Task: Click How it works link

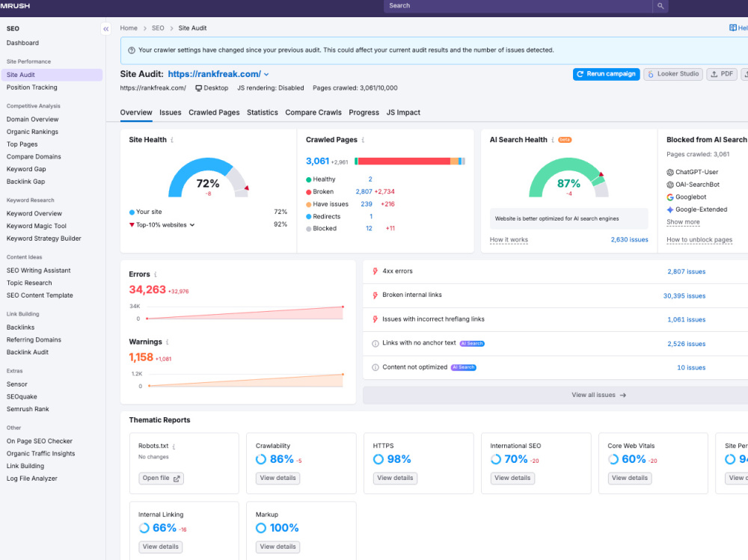Action: click(x=509, y=239)
